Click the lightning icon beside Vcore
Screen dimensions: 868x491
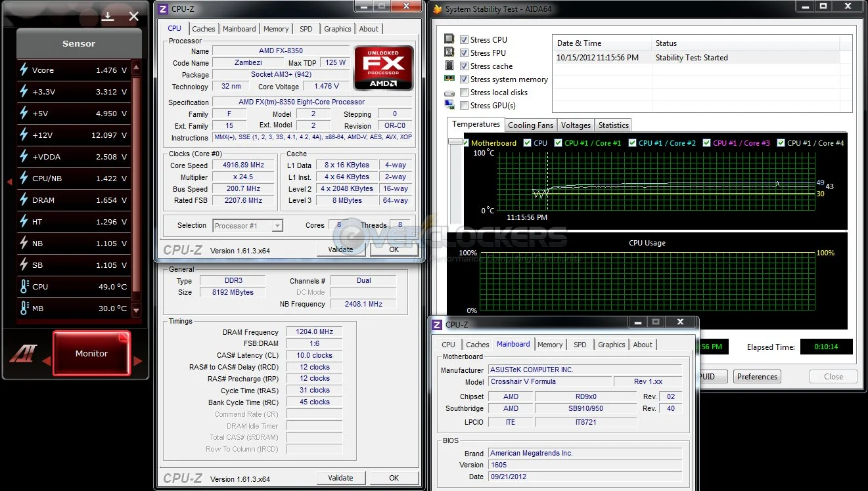[x=24, y=70]
